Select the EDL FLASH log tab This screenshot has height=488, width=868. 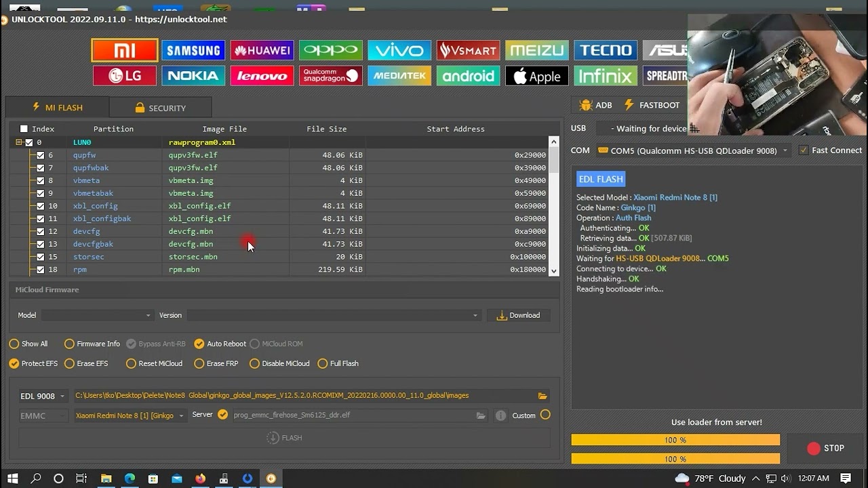(x=601, y=179)
